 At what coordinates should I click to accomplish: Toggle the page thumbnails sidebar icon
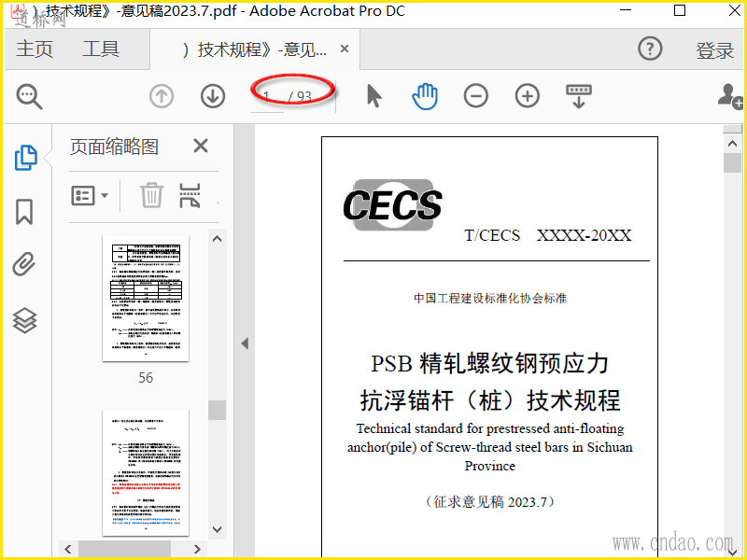point(26,158)
